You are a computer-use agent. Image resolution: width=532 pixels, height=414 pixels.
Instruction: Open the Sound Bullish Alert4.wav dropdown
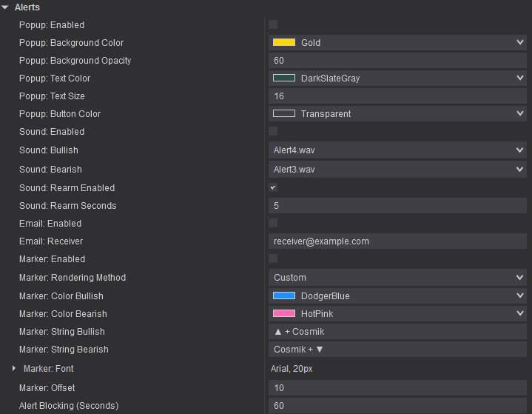[397, 150]
